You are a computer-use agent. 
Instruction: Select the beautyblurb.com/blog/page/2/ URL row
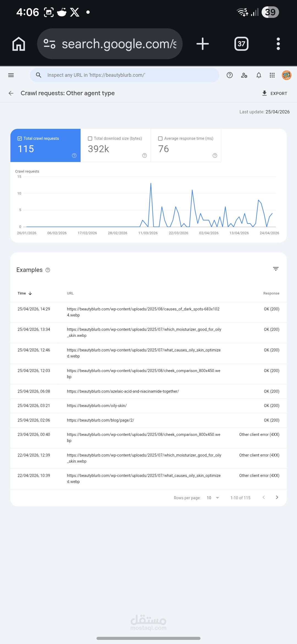coord(148,420)
